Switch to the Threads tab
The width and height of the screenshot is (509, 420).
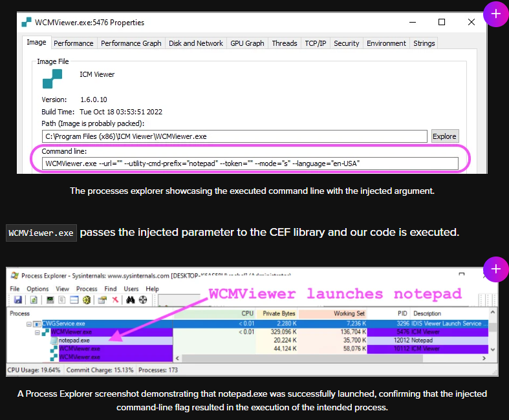coord(285,43)
